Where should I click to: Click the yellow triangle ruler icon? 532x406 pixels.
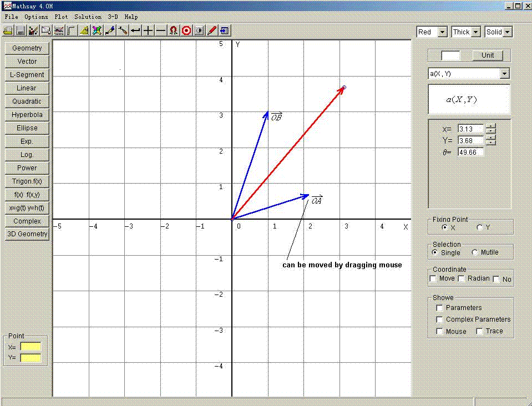(x=84, y=31)
